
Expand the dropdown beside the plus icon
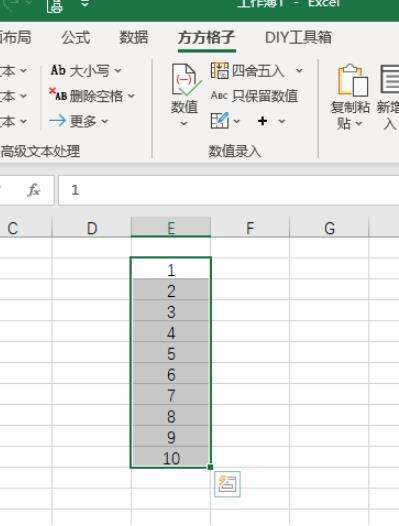(282, 121)
